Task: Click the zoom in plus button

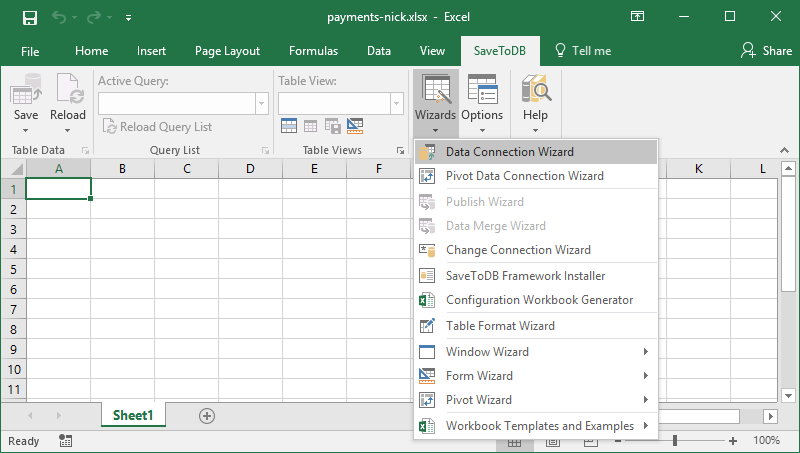Action: pyautogui.click(x=733, y=441)
